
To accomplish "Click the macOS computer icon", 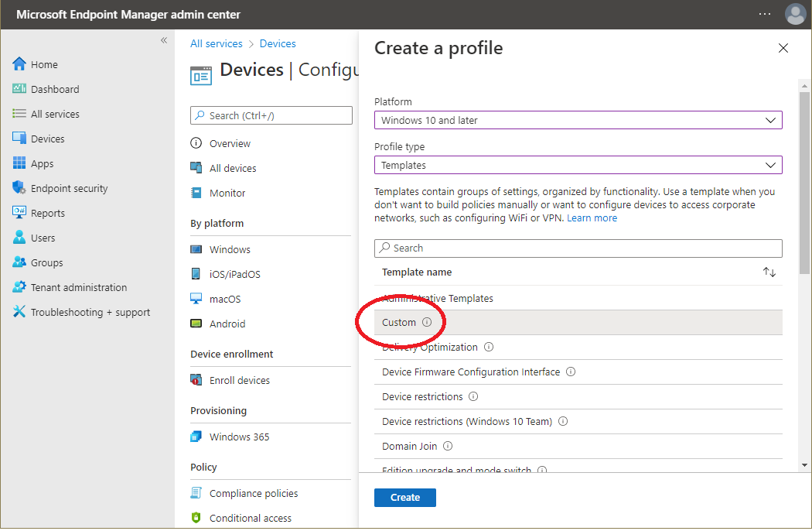I will click(x=196, y=299).
